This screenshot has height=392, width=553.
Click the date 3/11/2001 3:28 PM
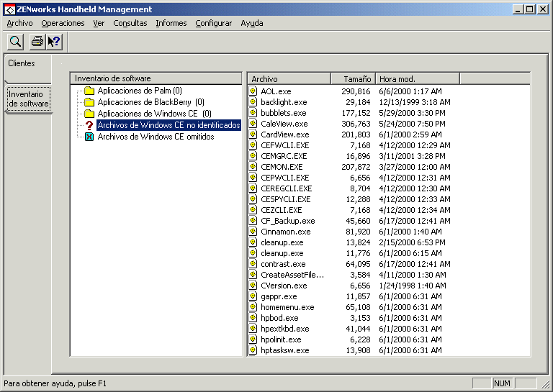click(x=413, y=156)
